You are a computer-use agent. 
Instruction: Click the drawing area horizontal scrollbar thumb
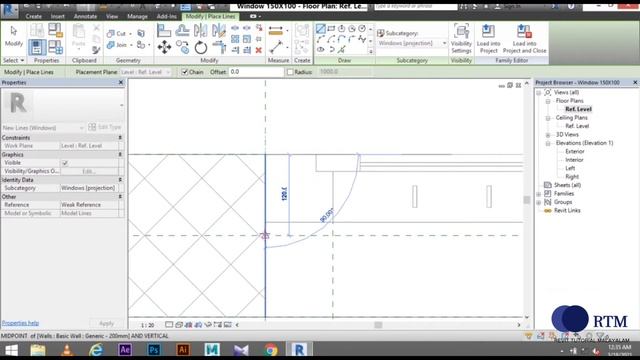point(378,325)
